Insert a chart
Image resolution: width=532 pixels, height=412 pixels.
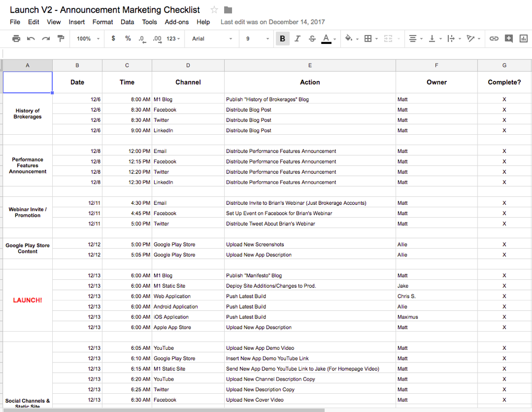524,39
